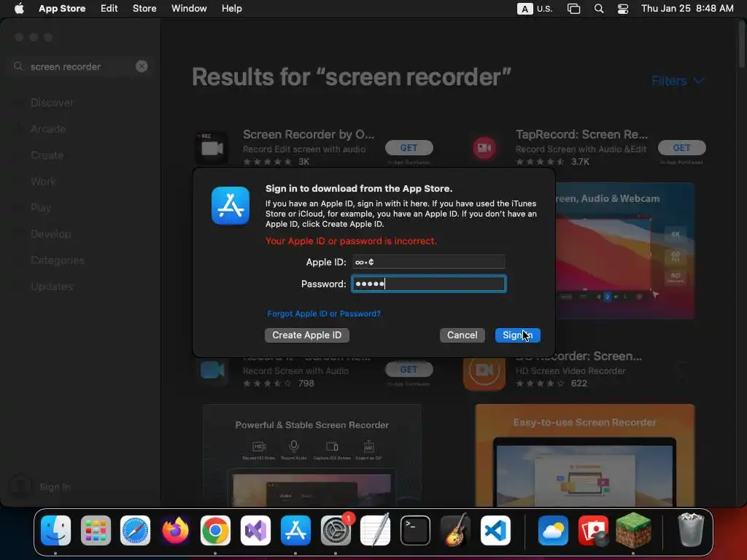Image resolution: width=747 pixels, height=560 pixels.
Task: Open the Window menu
Action: tap(189, 9)
